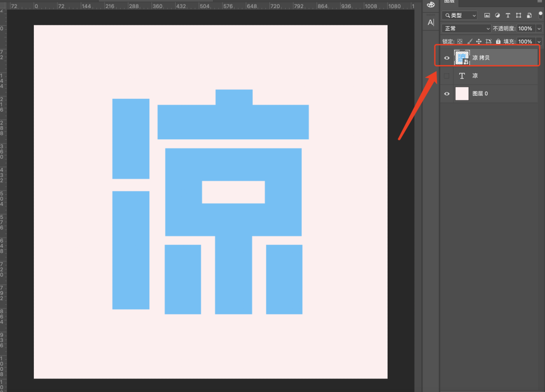
Task: Select the 图层 0 layer thumbnail
Action: pyautogui.click(x=462, y=94)
